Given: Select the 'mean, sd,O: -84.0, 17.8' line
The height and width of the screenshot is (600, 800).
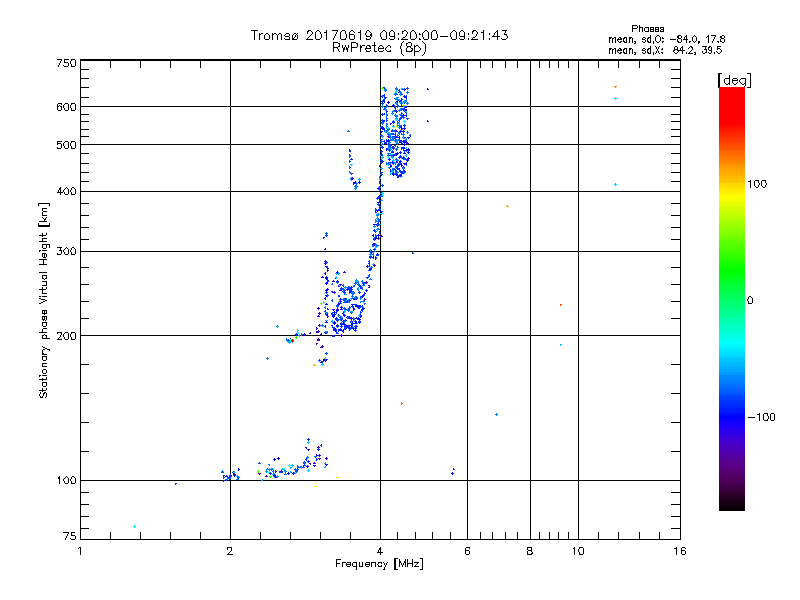Looking at the screenshot, I should click(666, 39).
